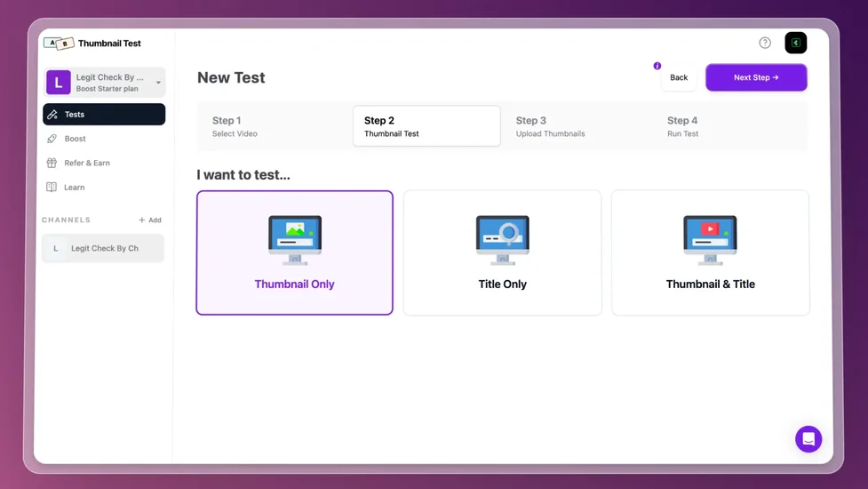Choose the Thumbnail & Title test option
The height and width of the screenshot is (489, 868).
[710, 253]
